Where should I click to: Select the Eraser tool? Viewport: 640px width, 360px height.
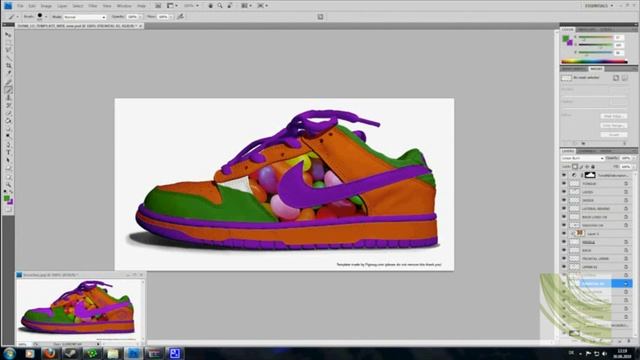[x=8, y=113]
